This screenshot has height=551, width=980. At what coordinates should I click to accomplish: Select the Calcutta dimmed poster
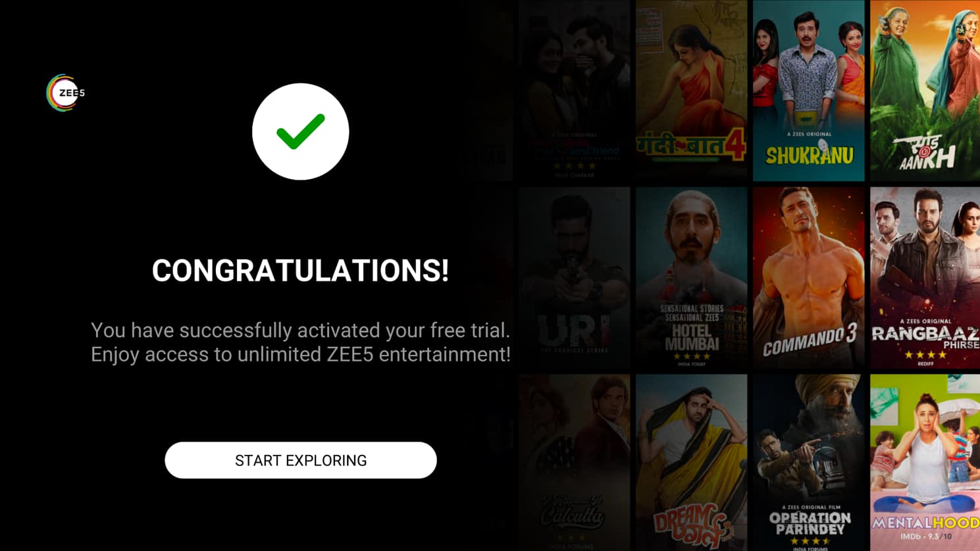pos(574,463)
